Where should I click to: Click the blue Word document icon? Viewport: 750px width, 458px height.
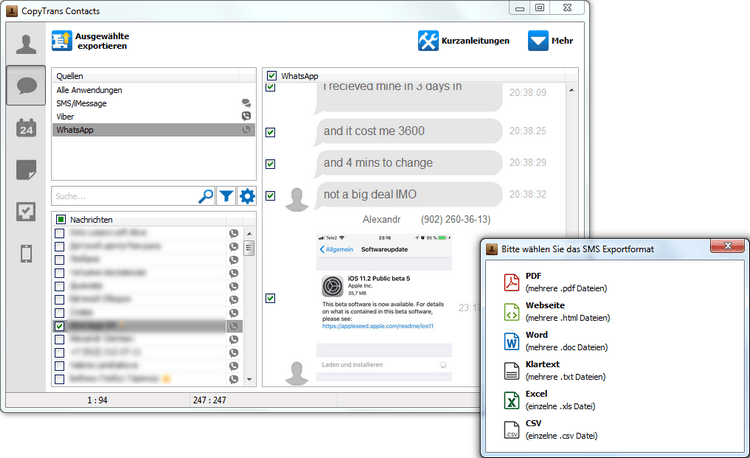point(511,341)
